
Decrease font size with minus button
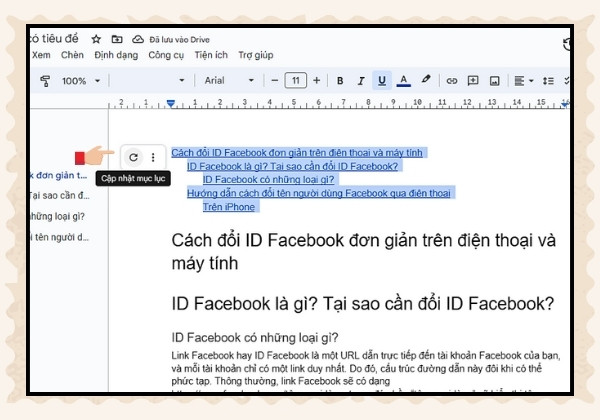(274, 80)
